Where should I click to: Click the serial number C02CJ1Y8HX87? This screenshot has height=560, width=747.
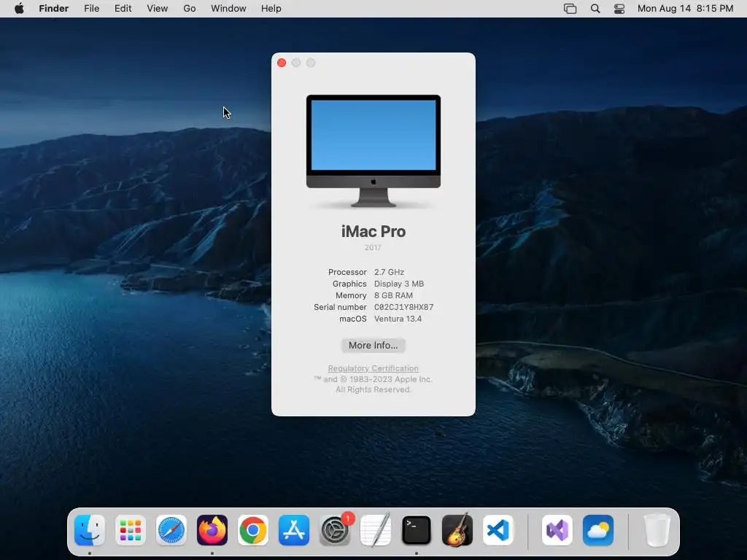(x=403, y=307)
